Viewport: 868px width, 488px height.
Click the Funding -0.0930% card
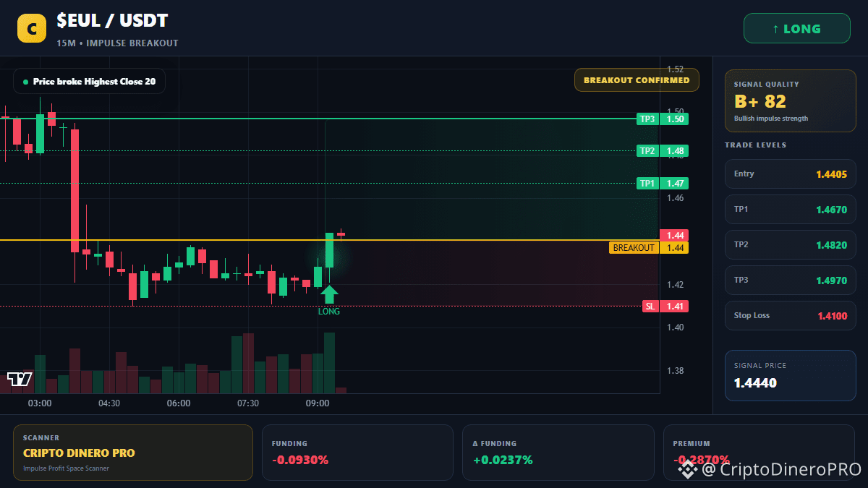click(357, 453)
